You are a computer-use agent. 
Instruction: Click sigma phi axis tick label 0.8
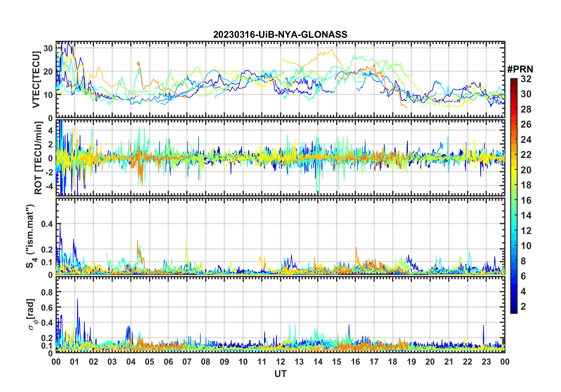pyautogui.click(x=47, y=292)
